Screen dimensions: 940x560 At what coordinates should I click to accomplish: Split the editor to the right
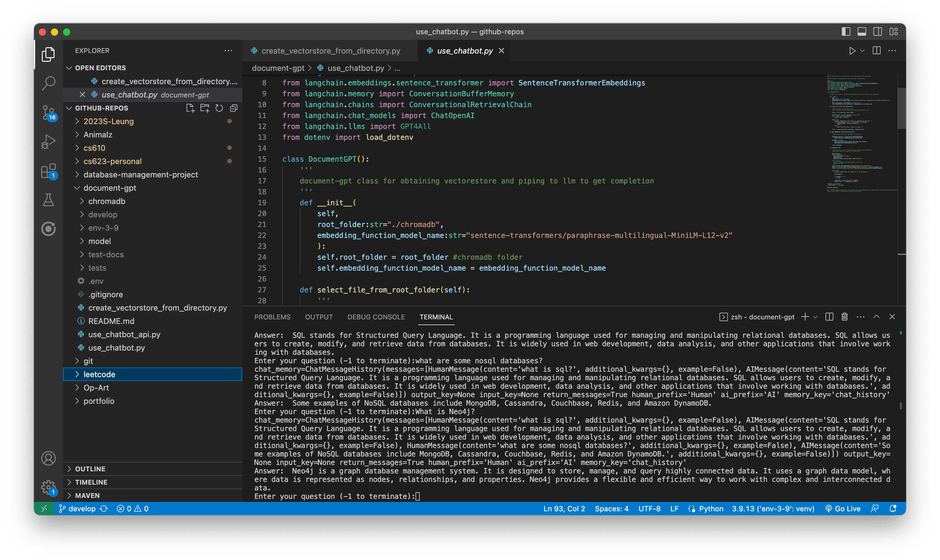[x=877, y=51]
